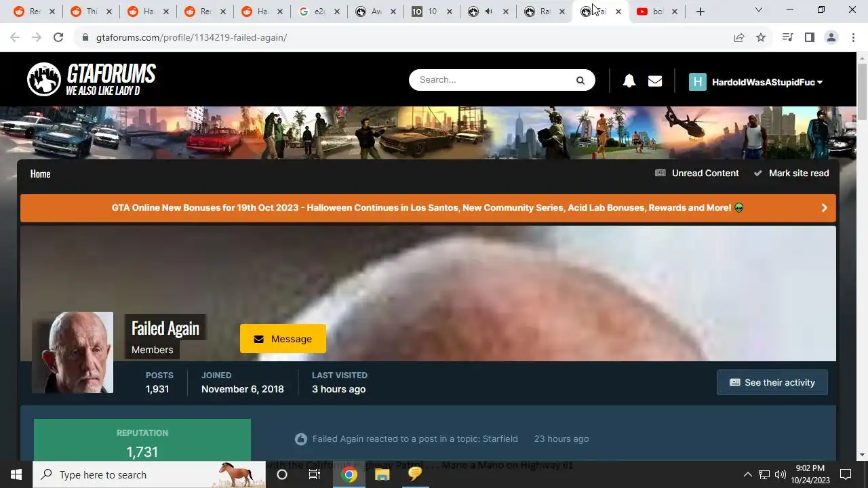Click the search magnifier icon
The height and width of the screenshot is (488, 868).
coord(580,80)
